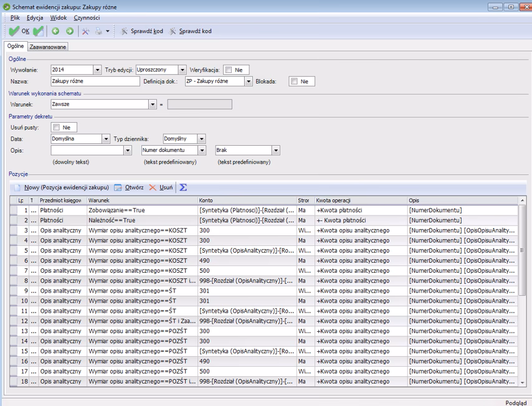The image size is (532, 406).
Task: Click the green OK checkmark button
Action: click(x=19, y=31)
